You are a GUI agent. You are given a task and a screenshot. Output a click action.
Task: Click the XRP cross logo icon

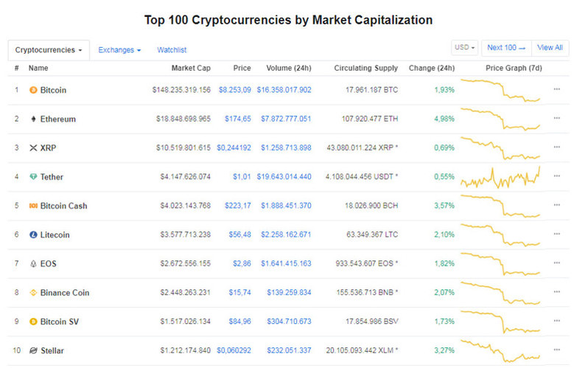point(33,148)
